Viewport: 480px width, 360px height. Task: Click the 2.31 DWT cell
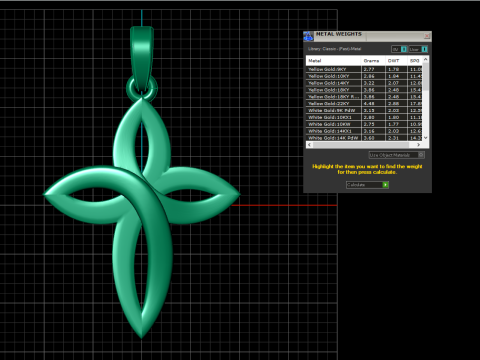pyautogui.click(x=396, y=138)
